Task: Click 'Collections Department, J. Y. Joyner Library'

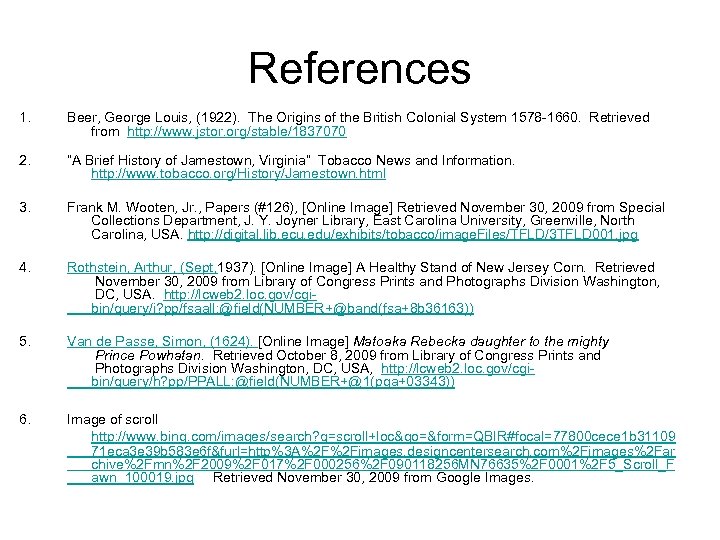Action: 229,221
